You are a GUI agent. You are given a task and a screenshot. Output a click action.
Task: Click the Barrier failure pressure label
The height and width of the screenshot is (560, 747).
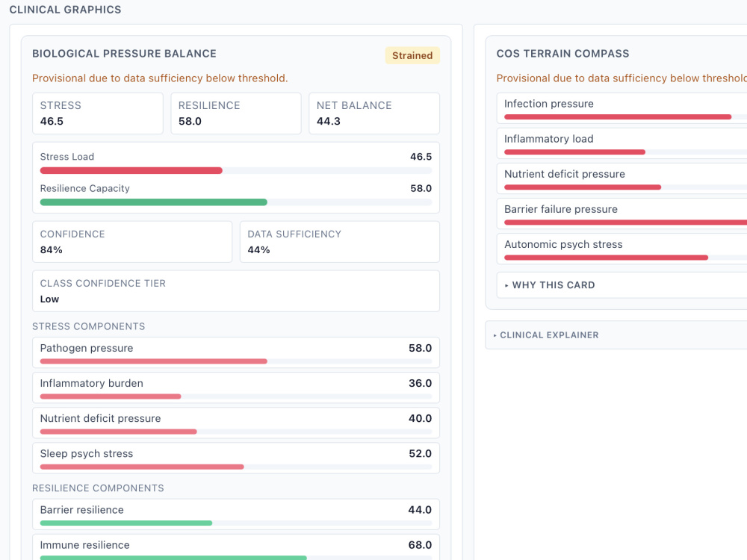[561, 209]
